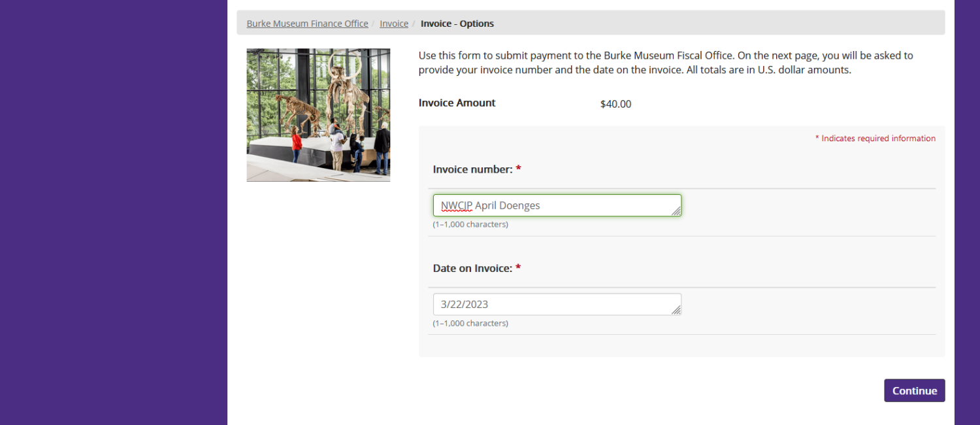This screenshot has height=425, width=980.
Task: Focus the Date on Invoice field
Action: (557, 304)
